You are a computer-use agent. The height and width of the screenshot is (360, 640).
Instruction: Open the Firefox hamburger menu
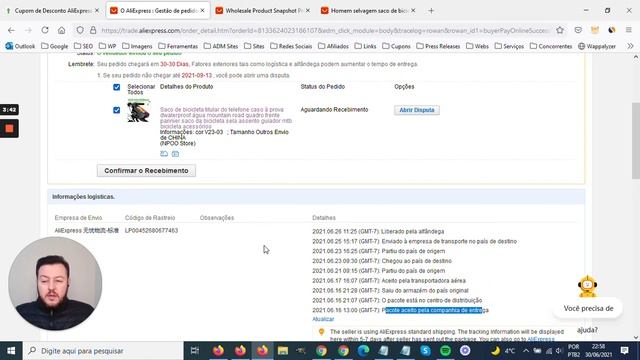click(x=629, y=30)
